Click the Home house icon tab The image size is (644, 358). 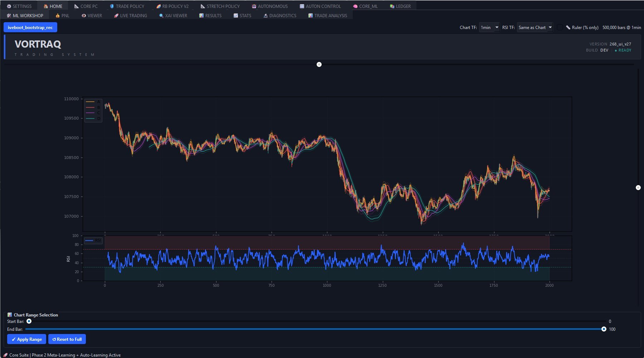pyautogui.click(x=46, y=6)
